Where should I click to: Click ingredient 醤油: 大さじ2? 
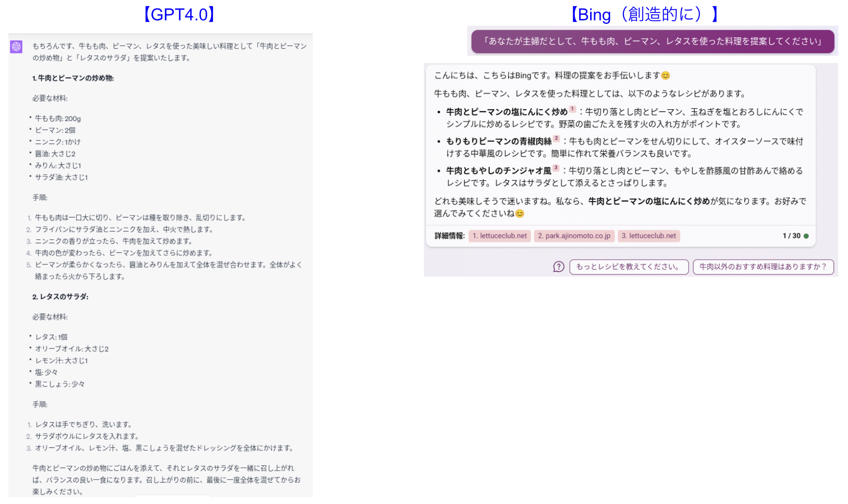point(55,154)
